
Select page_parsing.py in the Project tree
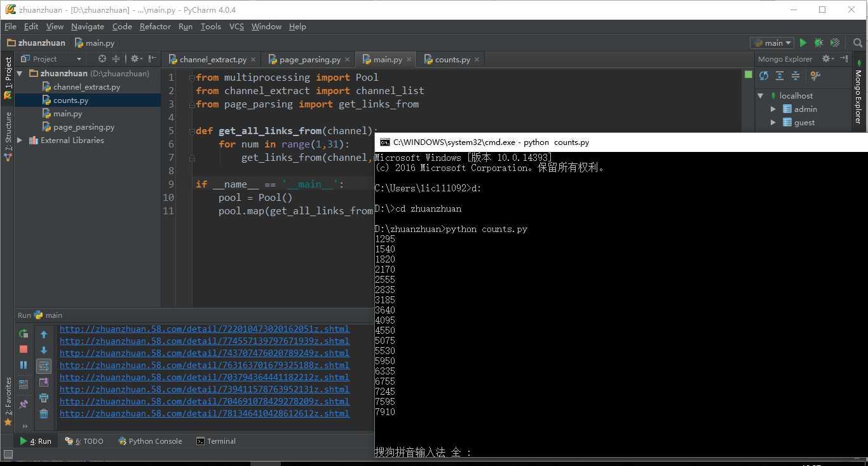[x=88, y=127]
